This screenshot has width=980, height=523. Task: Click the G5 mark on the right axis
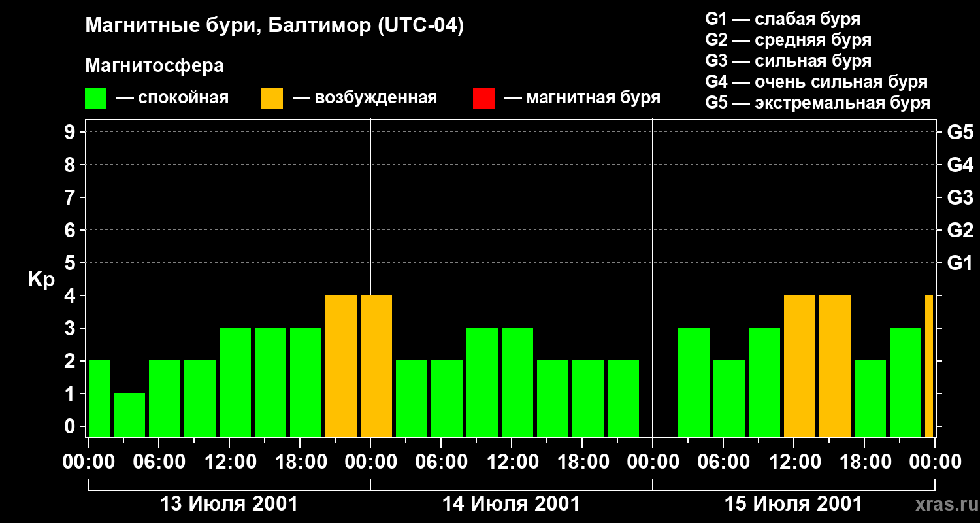click(960, 132)
